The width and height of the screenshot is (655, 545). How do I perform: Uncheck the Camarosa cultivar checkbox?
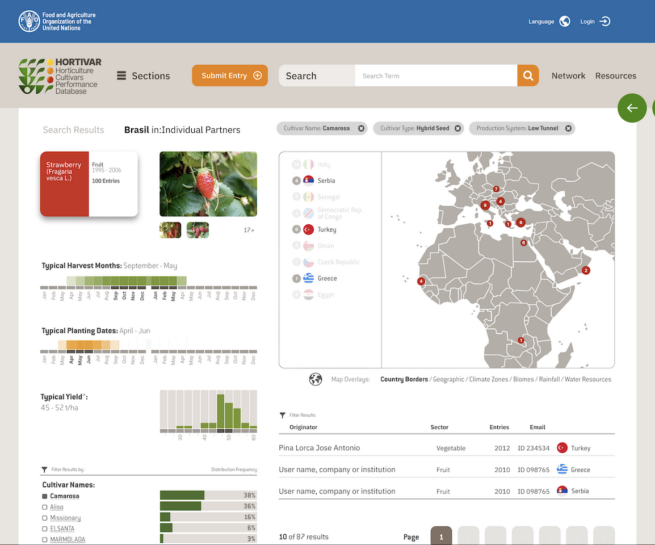44,496
